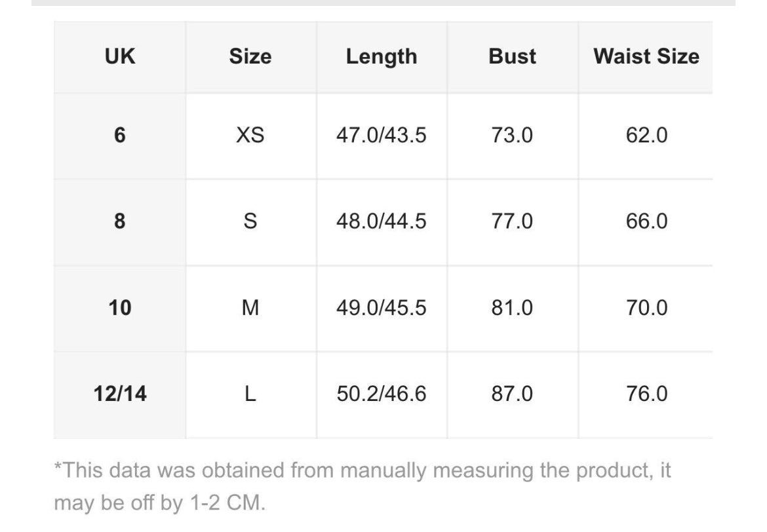The width and height of the screenshot is (767, 532).
Task: Click the Length column header
Action: click(x=381, y=56)
